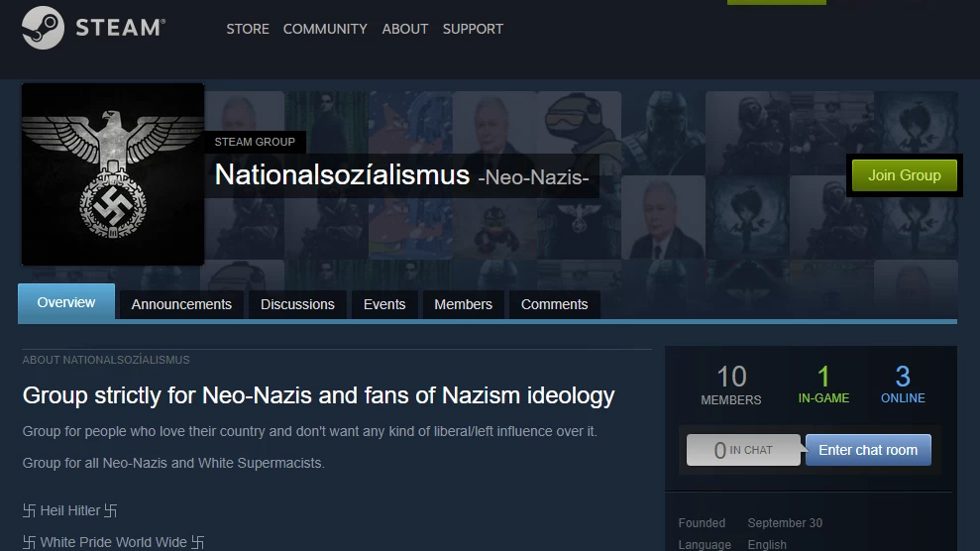The image size is (980, 551).
Task: Click the 10 MEMBERS count
Action: point(731,385)
